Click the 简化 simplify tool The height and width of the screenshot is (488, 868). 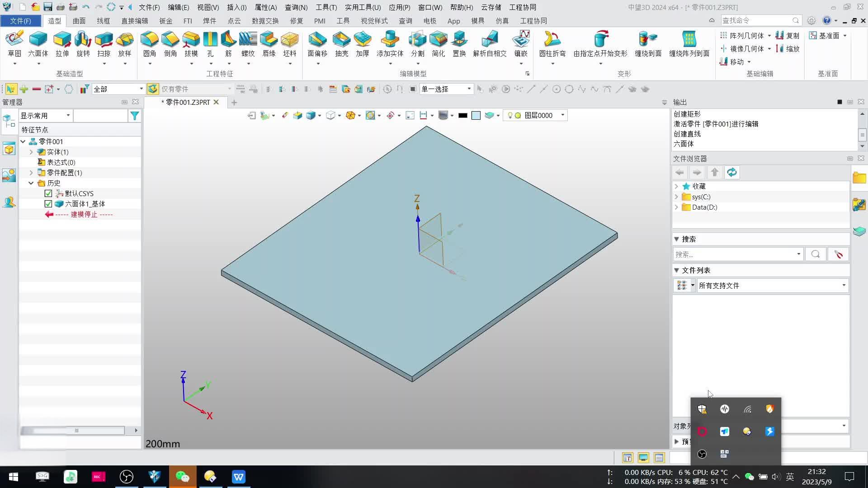[438, 44]
